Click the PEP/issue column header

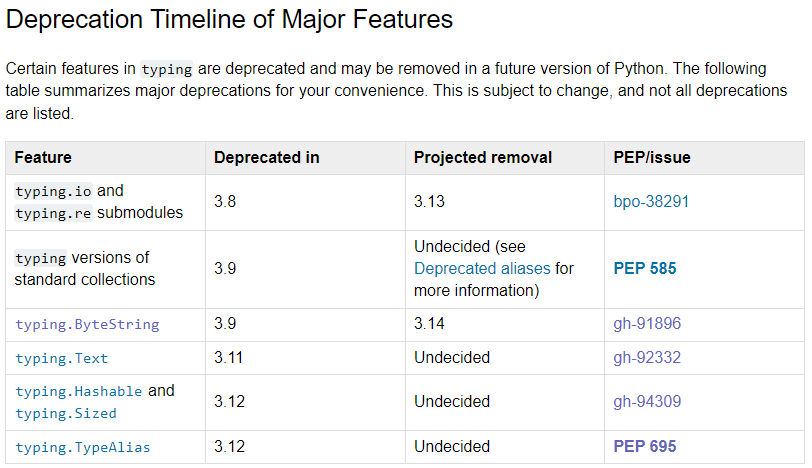tap(652, 157)
